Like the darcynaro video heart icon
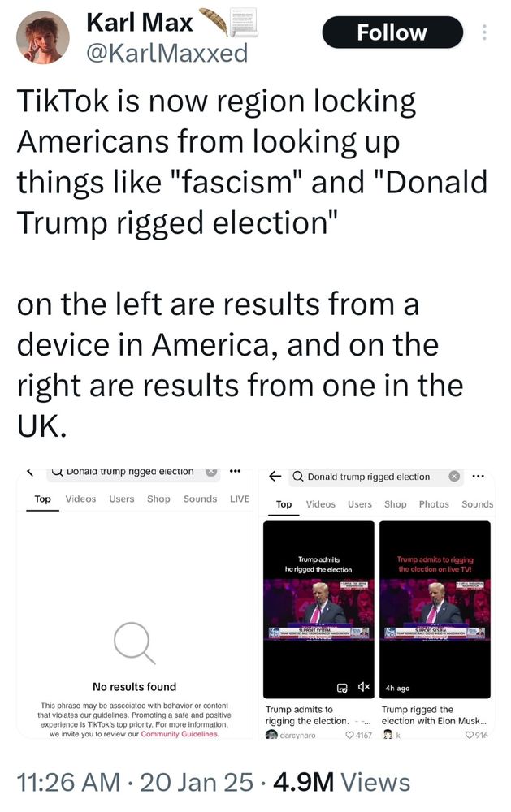Viewport: 511px width, 812px height. [349, 735]
